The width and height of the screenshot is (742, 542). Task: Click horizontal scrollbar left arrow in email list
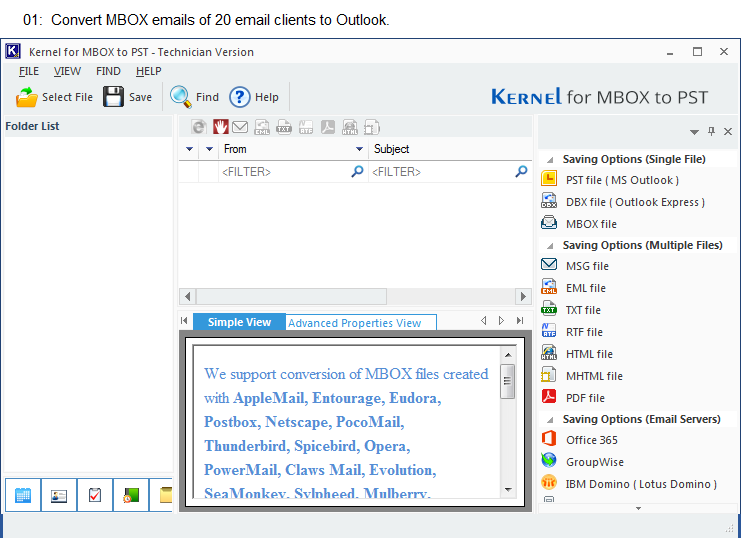click(x=188, y=297)
